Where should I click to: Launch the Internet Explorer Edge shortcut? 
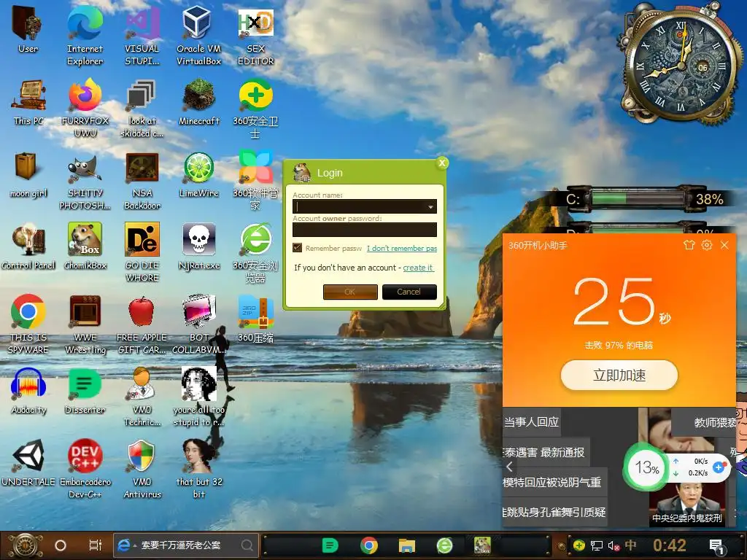point(85,36)
